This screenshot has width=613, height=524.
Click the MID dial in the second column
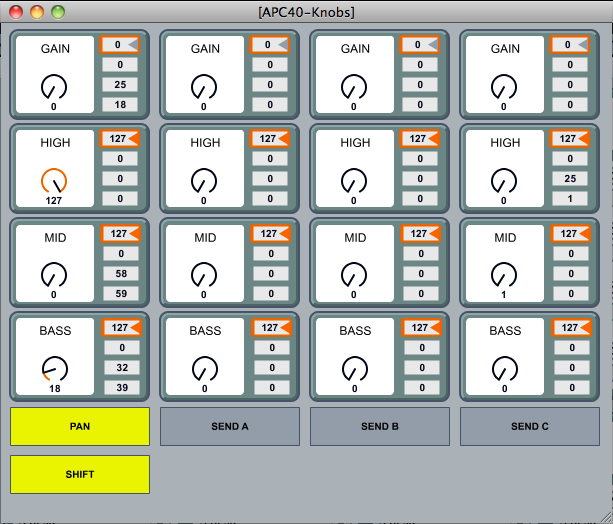coord(204,275)
